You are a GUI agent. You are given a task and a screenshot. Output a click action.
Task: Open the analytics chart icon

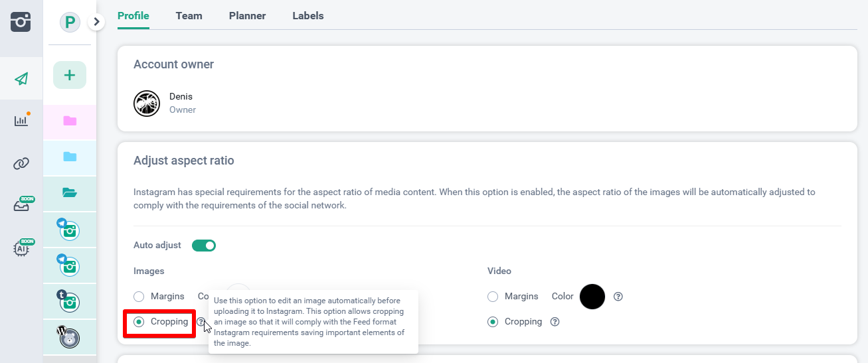pyautogui.click(x=21, y=120)
